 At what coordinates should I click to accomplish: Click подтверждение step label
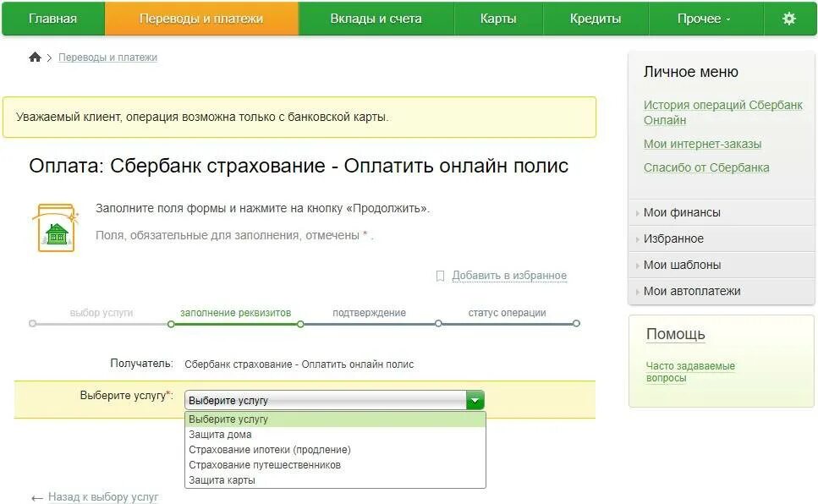pos(369,313)
